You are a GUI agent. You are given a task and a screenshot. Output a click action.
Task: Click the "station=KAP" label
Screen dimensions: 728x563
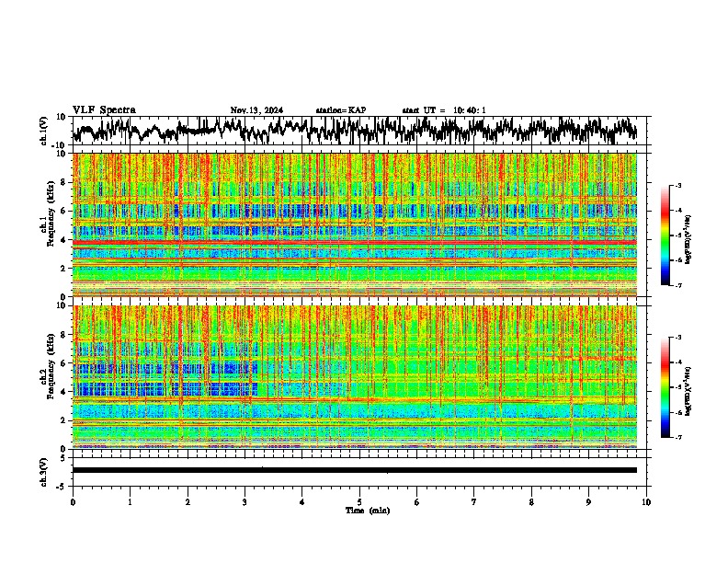point(341,110)
